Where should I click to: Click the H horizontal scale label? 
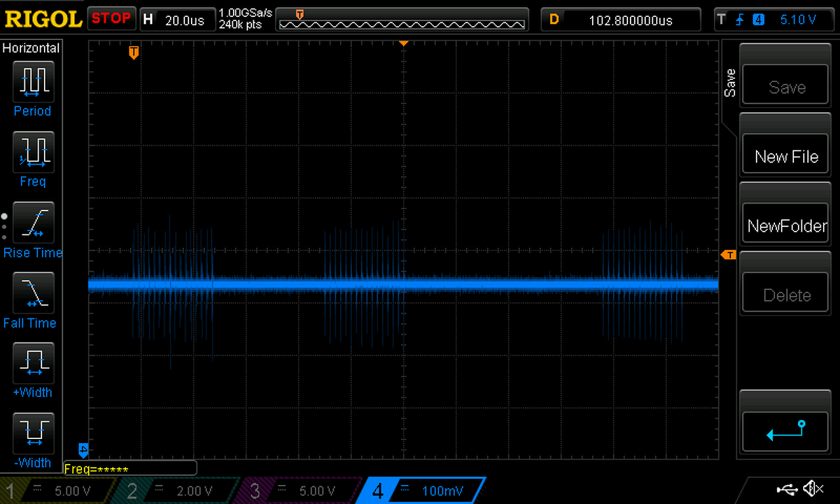[x=148, y=20]
